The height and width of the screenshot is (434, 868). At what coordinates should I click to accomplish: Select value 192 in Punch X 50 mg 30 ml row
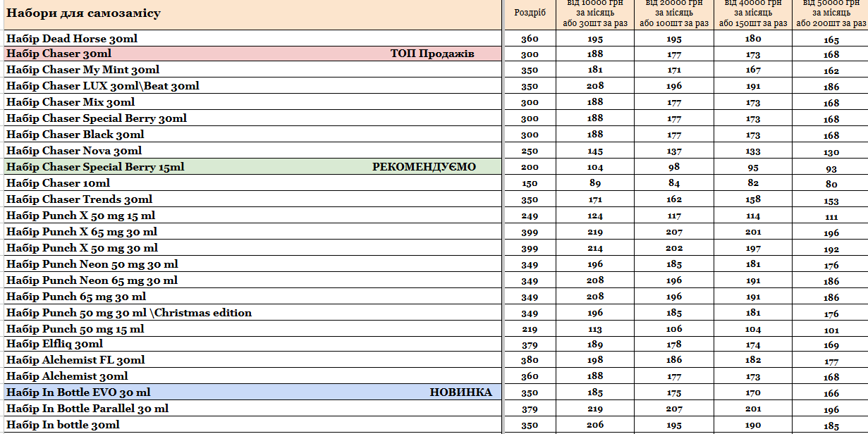pos(831,249)
